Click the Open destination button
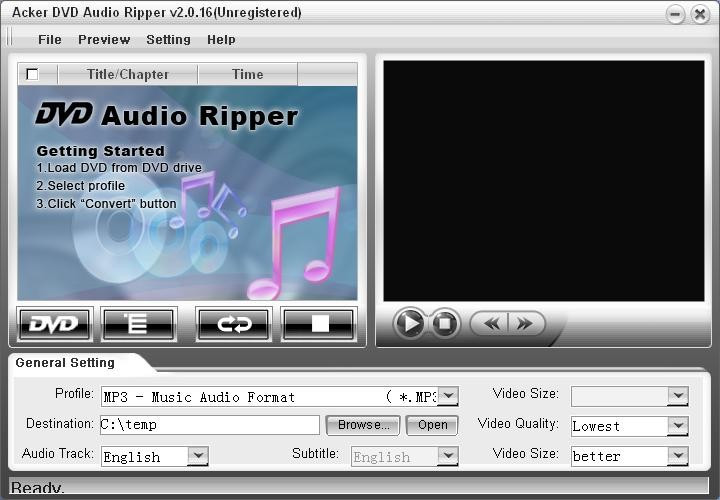720x500 pixels. pyautogui.click(x=432, y=425)
